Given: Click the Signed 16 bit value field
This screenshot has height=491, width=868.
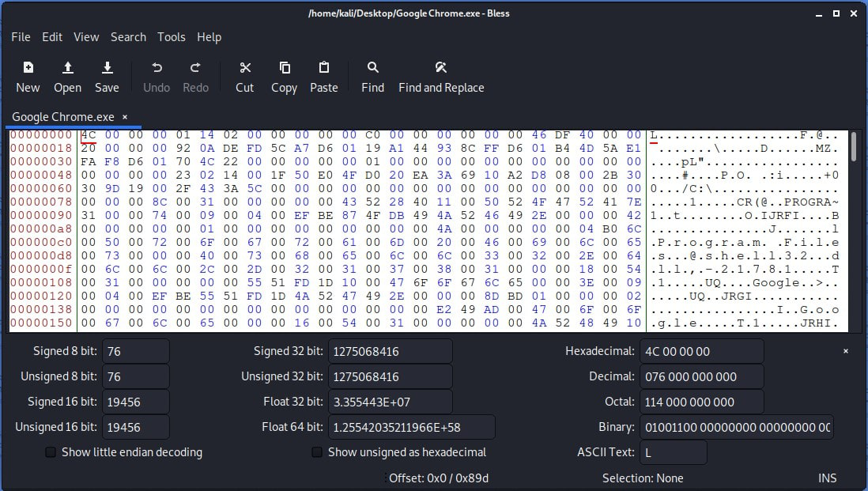Looking at the screenshot, I should click(136, 402).
